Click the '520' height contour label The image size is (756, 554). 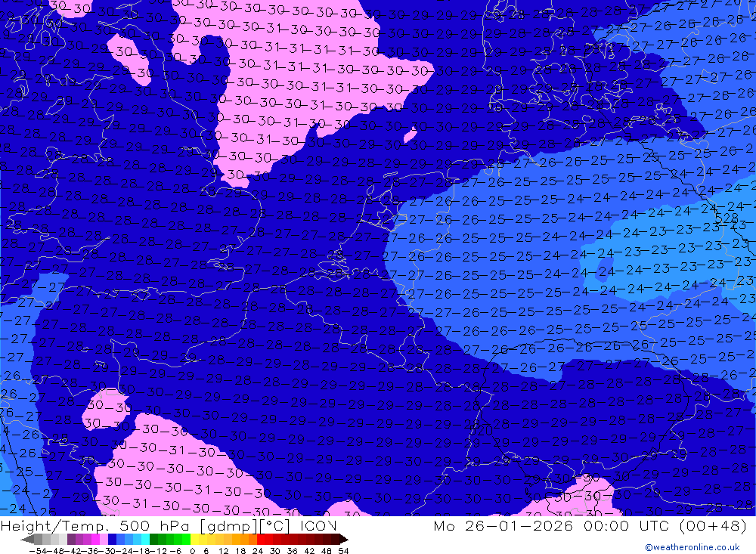[482, 430]
